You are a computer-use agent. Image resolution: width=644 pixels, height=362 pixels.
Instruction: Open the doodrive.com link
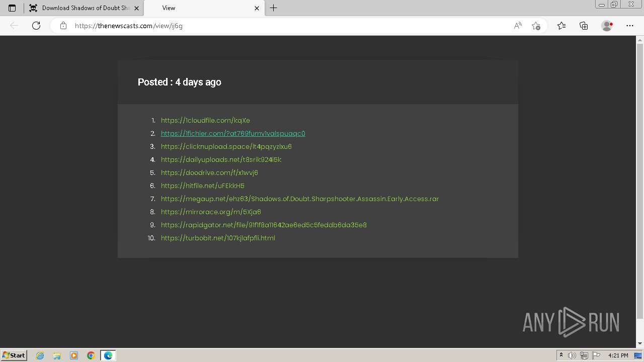pos(209,172)
